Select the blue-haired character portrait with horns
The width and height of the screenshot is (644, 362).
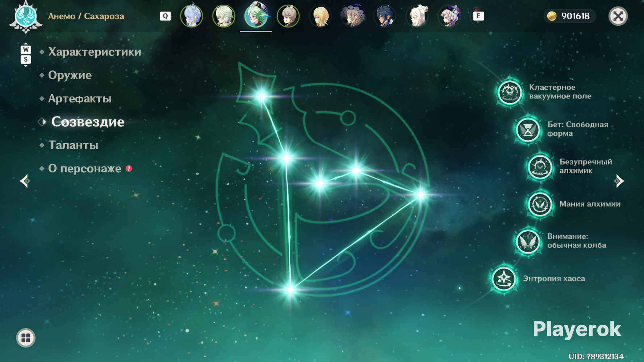[192, 16]
